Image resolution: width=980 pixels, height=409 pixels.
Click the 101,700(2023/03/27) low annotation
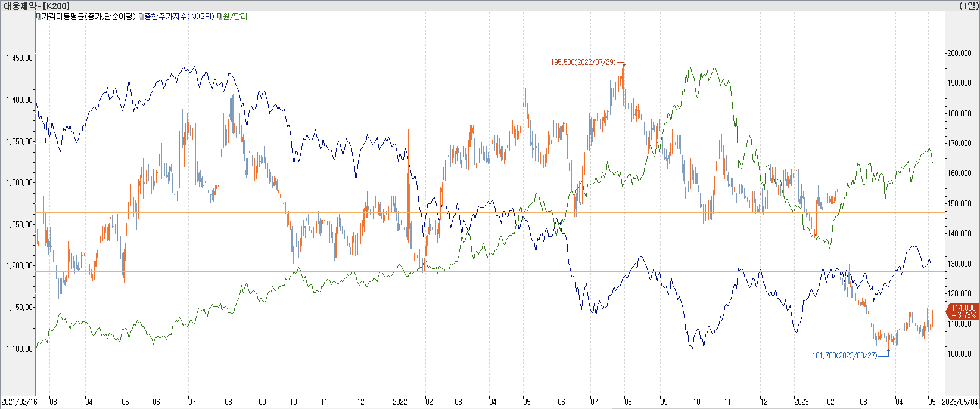(844, 355)
